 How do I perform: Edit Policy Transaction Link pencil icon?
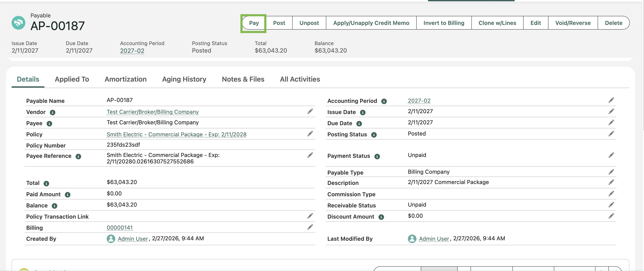pyautogui.click(x=310, y=216)
